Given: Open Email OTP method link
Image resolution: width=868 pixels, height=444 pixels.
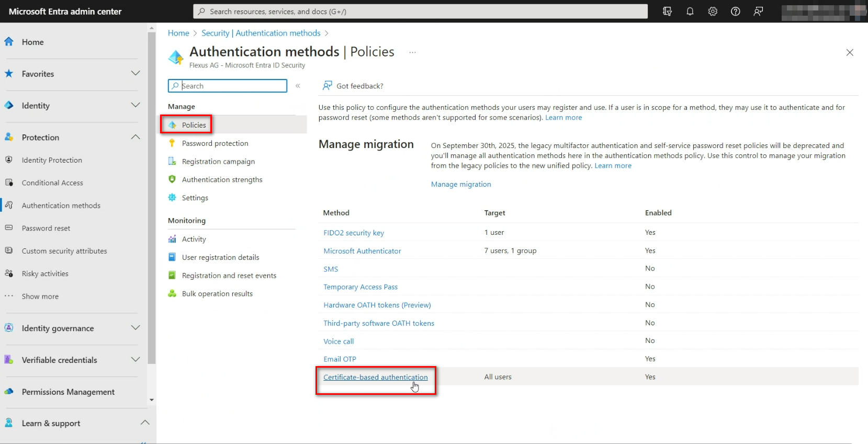Looking at the screenshot, I should (x=340, y=359).
